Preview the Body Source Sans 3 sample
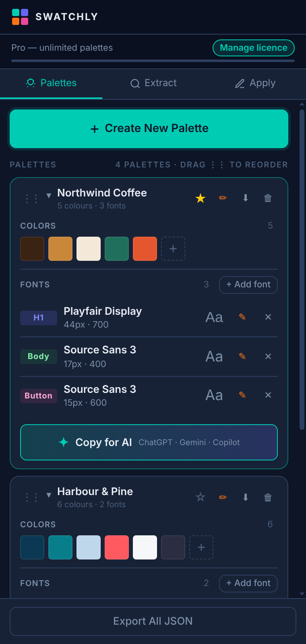Screen dimensions: 306x644 coord(214,357)
